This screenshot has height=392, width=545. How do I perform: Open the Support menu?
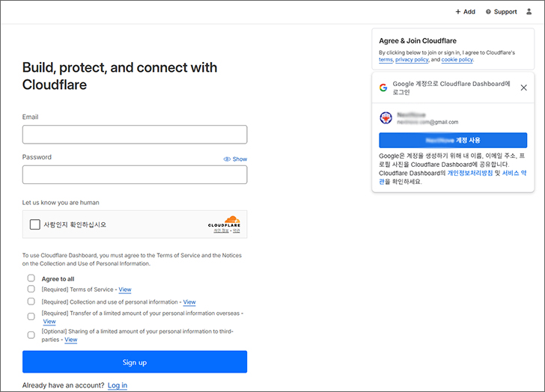pyautogui.click(x=501, y=12)
